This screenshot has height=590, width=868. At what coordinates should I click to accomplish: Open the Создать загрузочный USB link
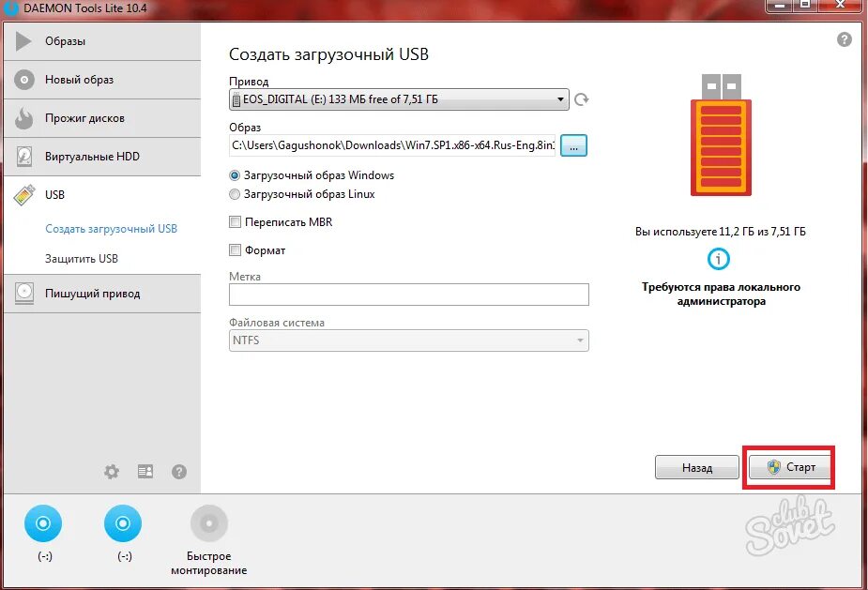(112, 229)
